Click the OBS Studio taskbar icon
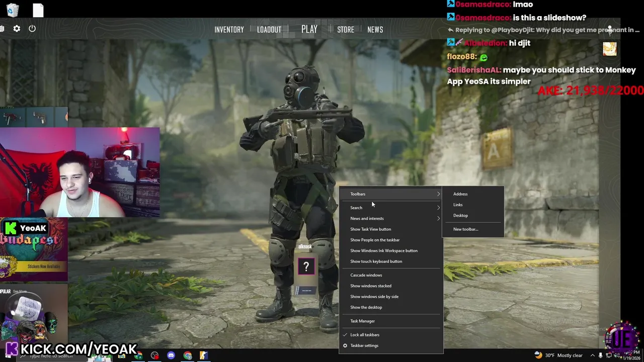The height and width of the screenshot is (362, 644). (154, 355)
